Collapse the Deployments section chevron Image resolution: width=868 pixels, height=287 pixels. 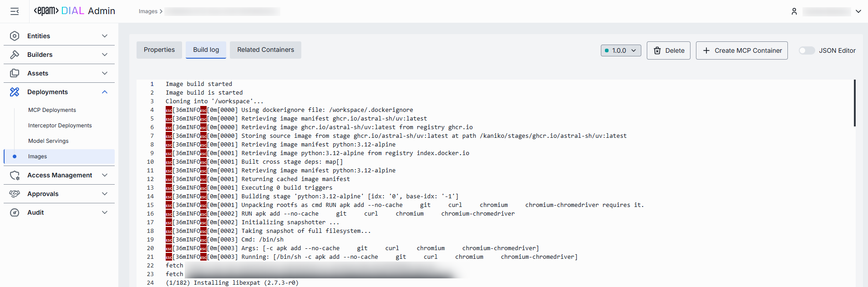click(x=105, y=92)
